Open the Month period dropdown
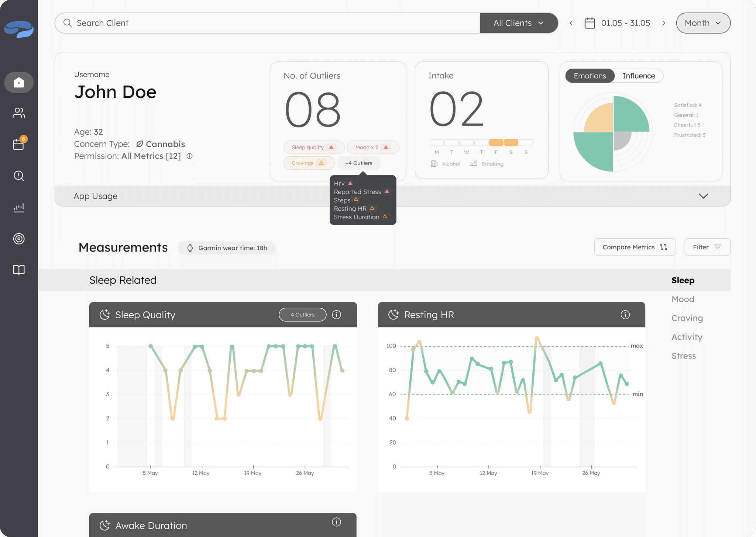756x537 pixels. pyautogui.click(x=703, y=23)
